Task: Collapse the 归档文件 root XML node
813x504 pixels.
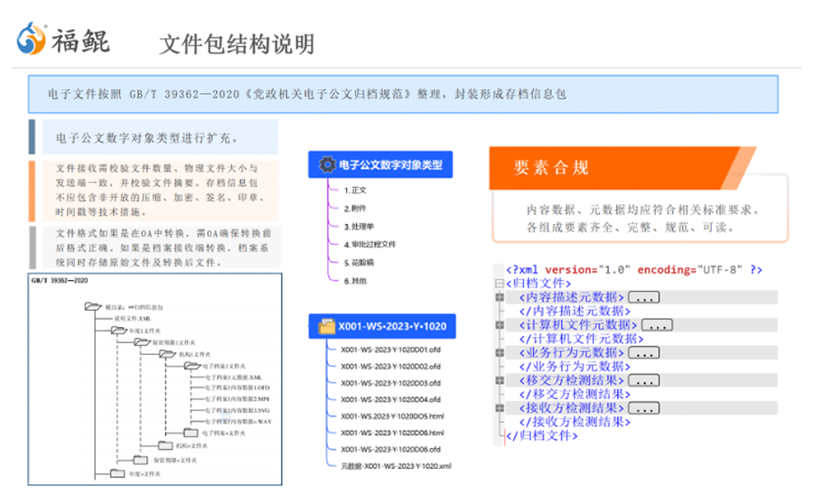Action: 500,283
